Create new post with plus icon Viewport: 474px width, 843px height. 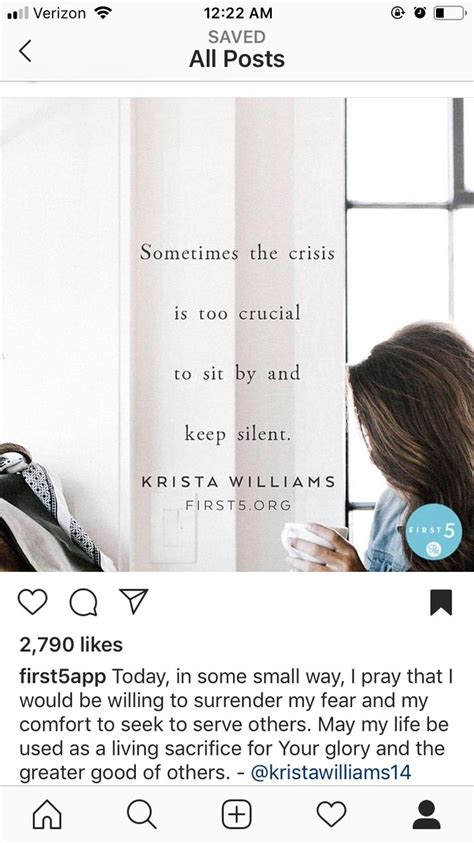(x=237, y=815)
